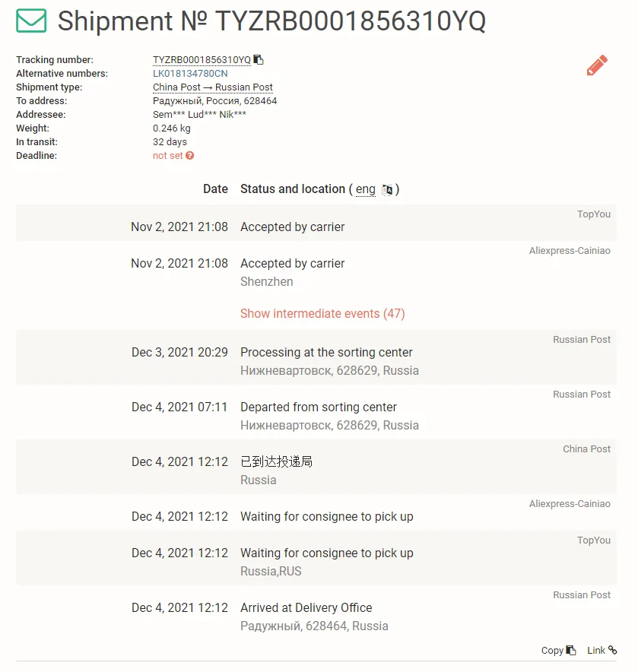Expand Show intermediate events (47)
This screenshot has height=672, width=638.
tap(322, 314)
